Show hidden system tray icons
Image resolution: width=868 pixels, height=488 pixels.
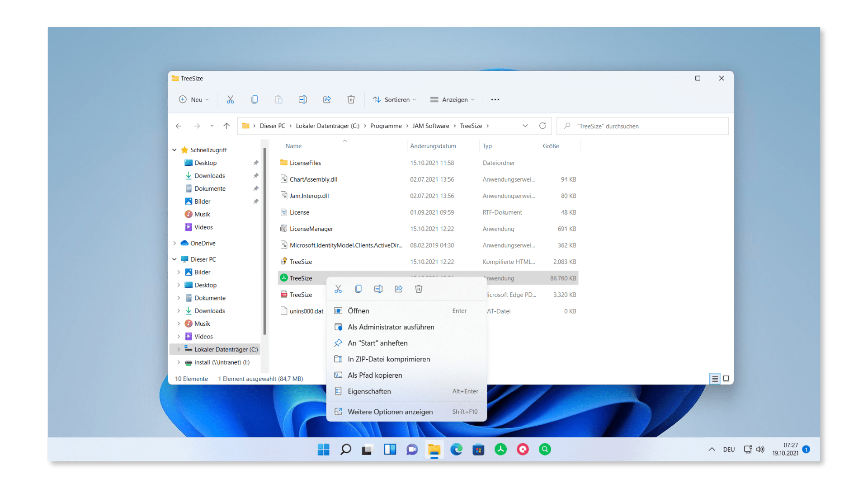coord(712,449)
